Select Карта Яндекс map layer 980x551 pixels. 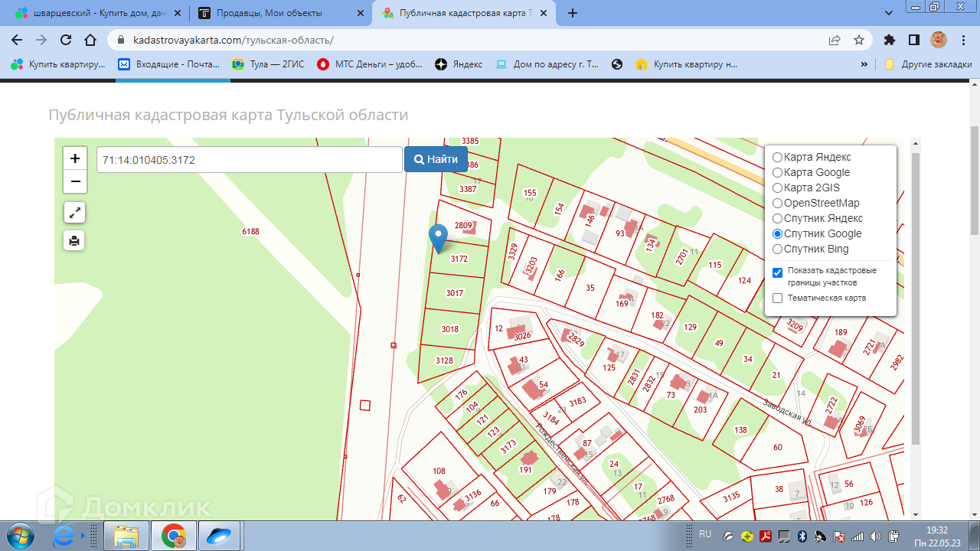click(x=778, y=158)
